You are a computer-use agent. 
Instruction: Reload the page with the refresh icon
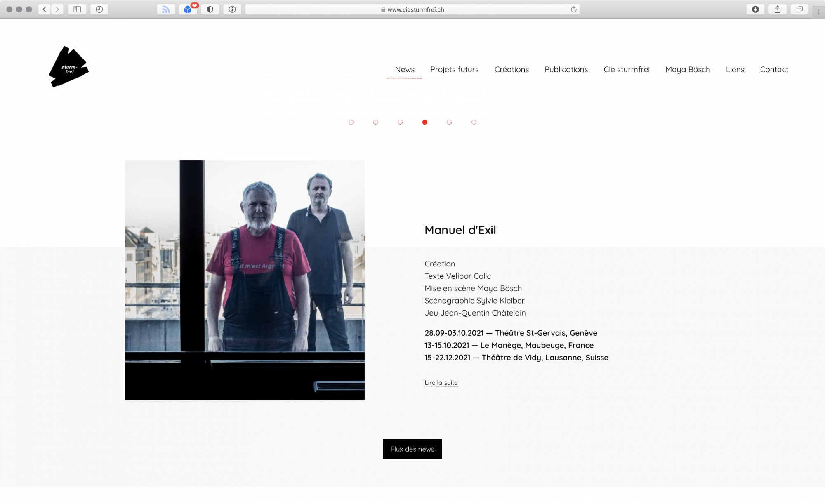pos(573,9)
